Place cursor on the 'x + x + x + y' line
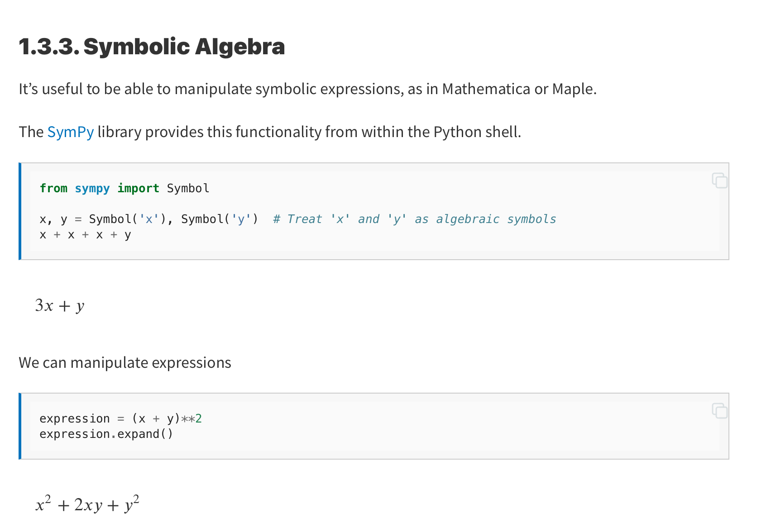This screenshot has width=776, height=532. 85,235
